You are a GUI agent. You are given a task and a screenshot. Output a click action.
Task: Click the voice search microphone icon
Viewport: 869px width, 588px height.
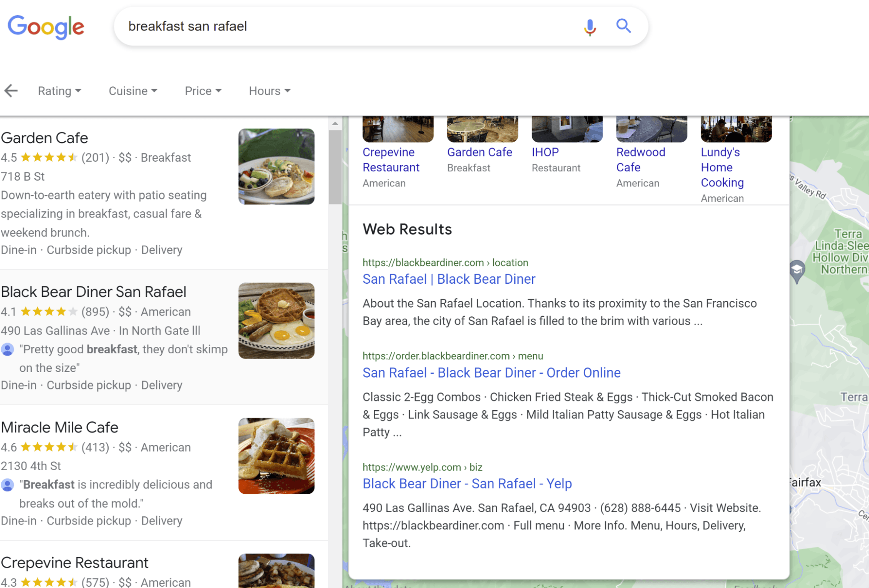coord(589,27)
